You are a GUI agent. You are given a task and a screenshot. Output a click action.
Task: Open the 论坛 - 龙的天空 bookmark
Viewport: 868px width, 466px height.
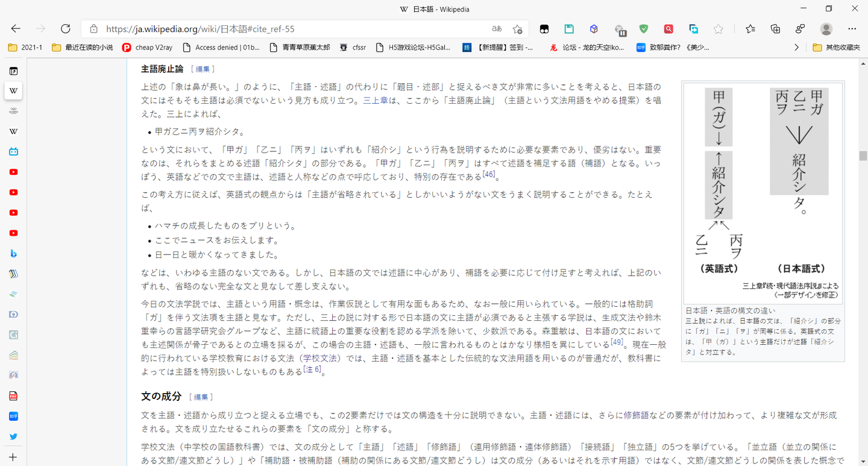tap(587, 47)
